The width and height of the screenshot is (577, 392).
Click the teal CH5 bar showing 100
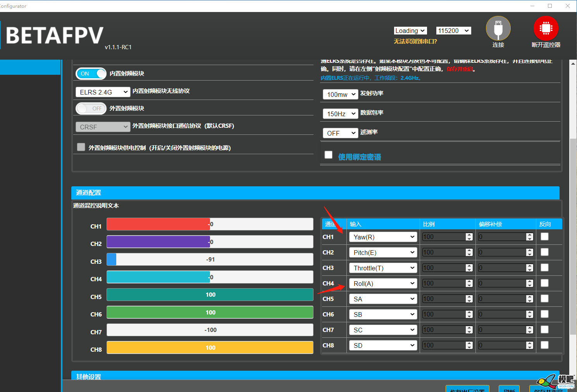tap(210, 295)
